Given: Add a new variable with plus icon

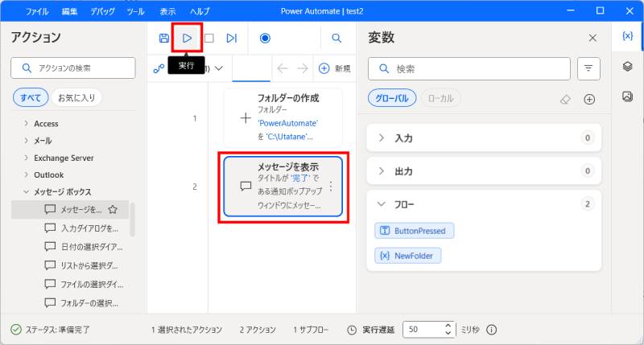Looking at the screenshot, I should pos(589,99).
